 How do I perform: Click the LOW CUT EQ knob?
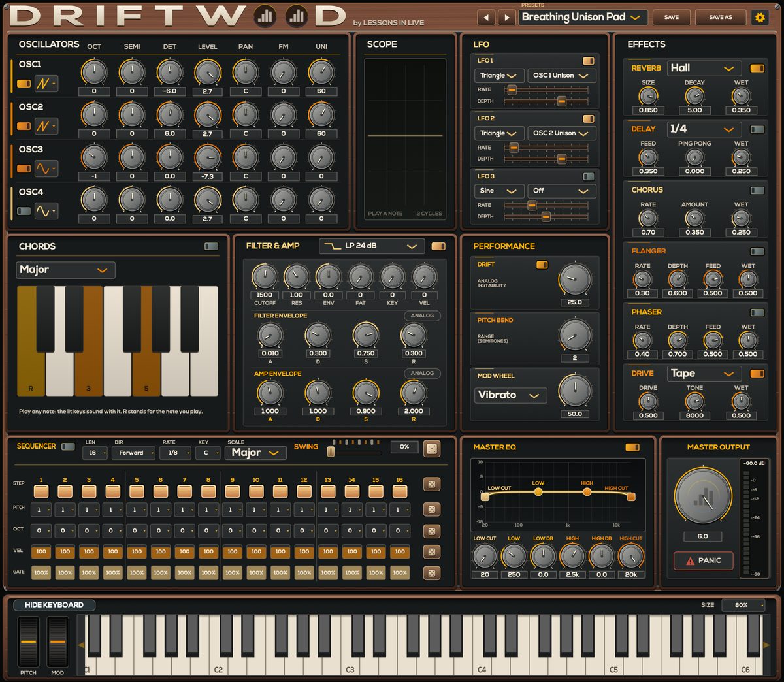pos(485,557)
